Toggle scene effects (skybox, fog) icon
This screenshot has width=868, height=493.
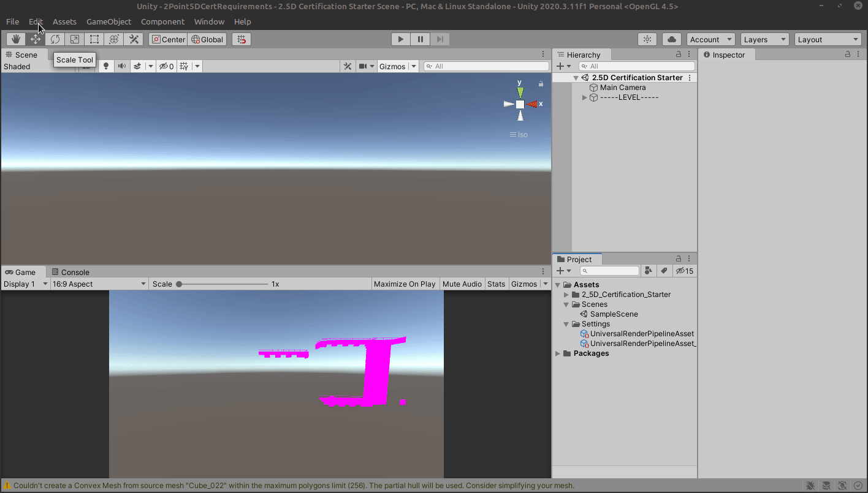click(x=138, y=66)
